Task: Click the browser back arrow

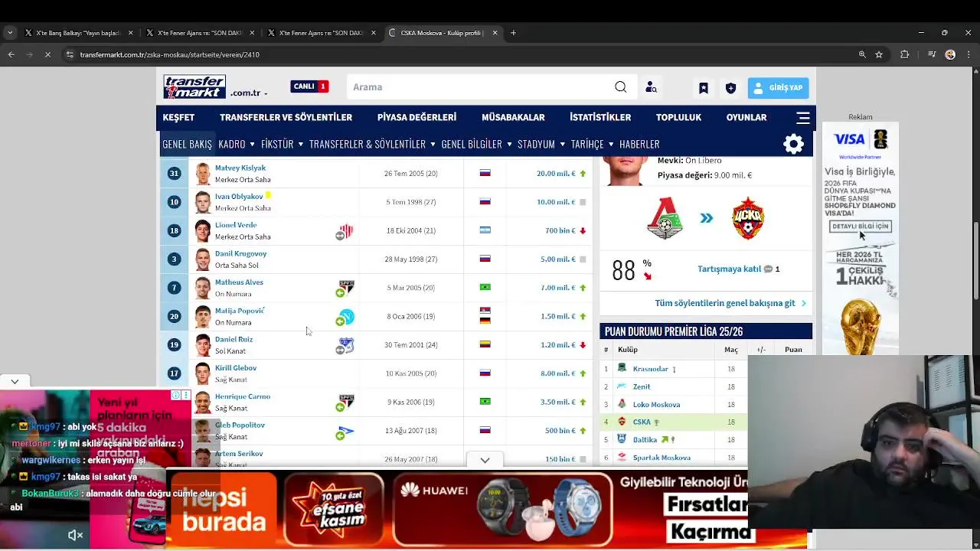Action: [x=11, y=54]
